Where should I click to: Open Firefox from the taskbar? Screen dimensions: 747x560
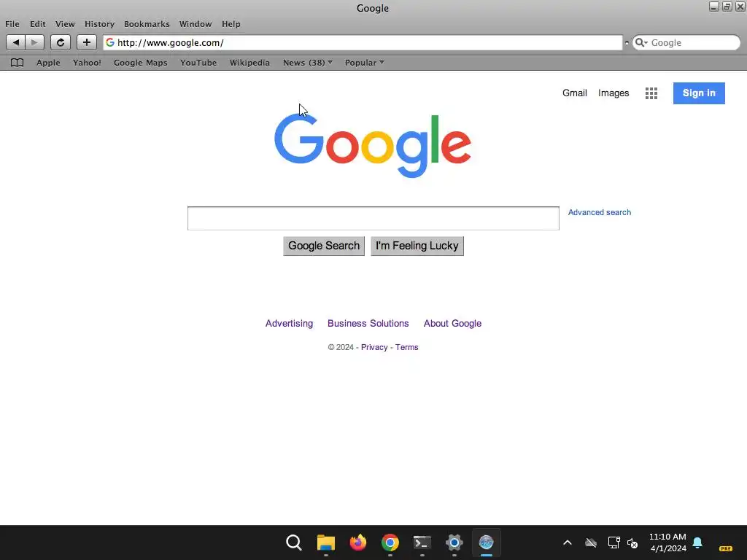click(x=357, y=542)
